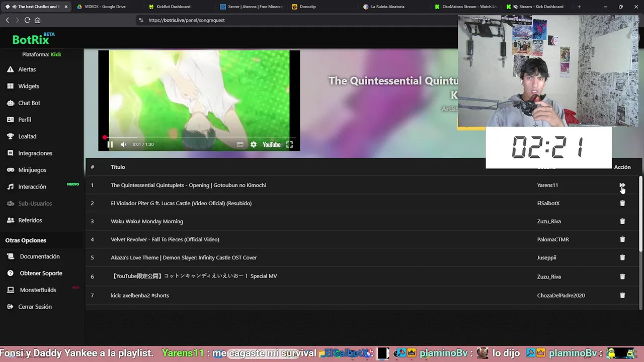The image size is (644, 362).
Task: Go back in browser history
Action: click(x=8, y=20)
